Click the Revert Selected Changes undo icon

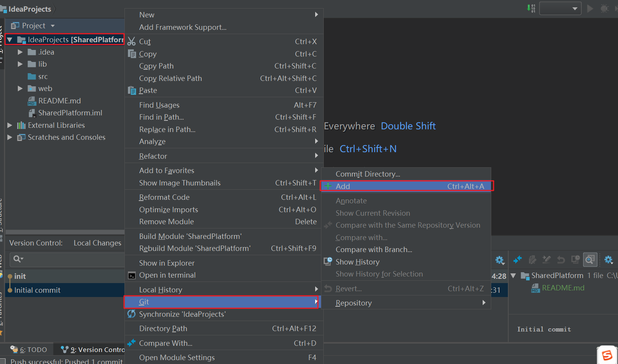tap(561, 259)
